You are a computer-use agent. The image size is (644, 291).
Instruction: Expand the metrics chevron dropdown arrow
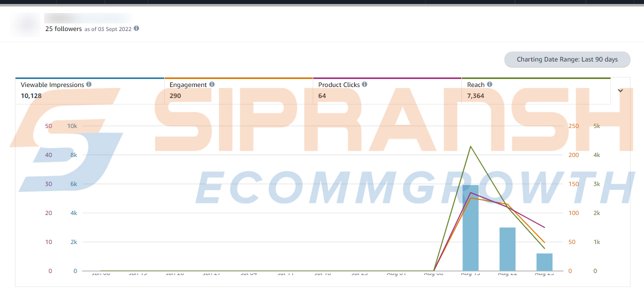coord(620,90)
